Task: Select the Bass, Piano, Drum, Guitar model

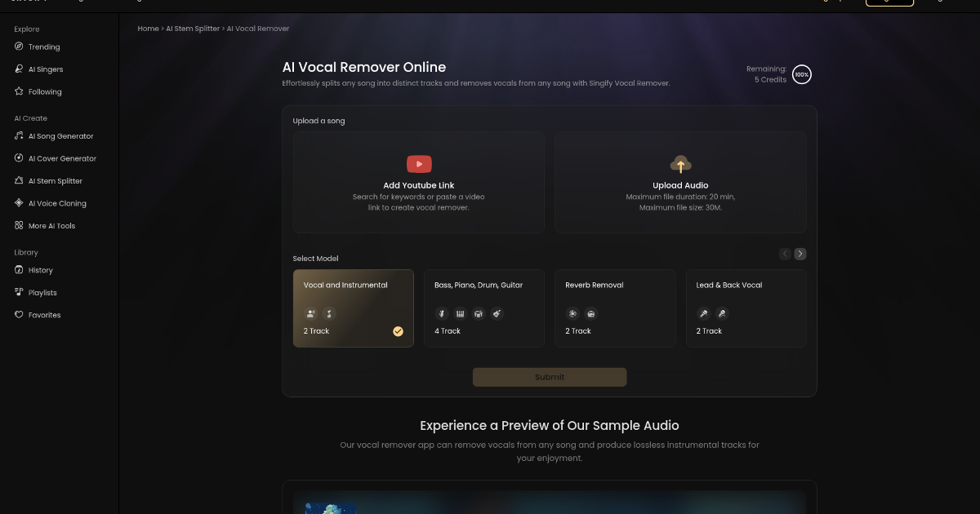Action: (x=483, y=308)
